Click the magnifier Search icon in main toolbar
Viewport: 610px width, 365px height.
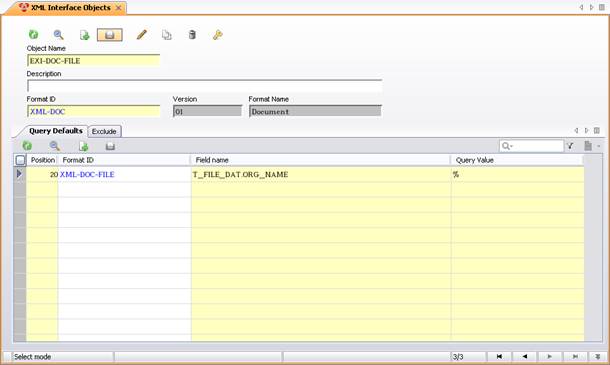pyautogui.click(x=58, y=35)
